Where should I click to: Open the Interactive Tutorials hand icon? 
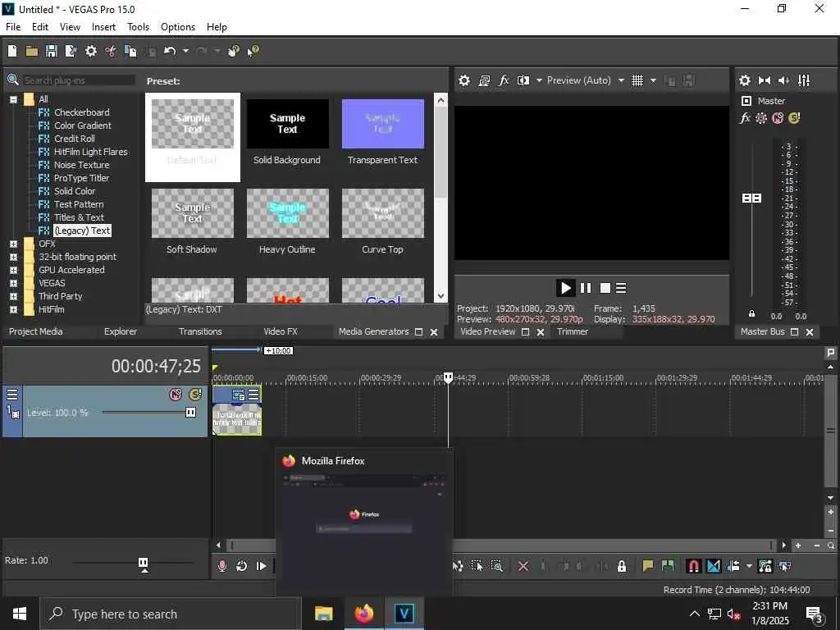[x=233, y=51]
